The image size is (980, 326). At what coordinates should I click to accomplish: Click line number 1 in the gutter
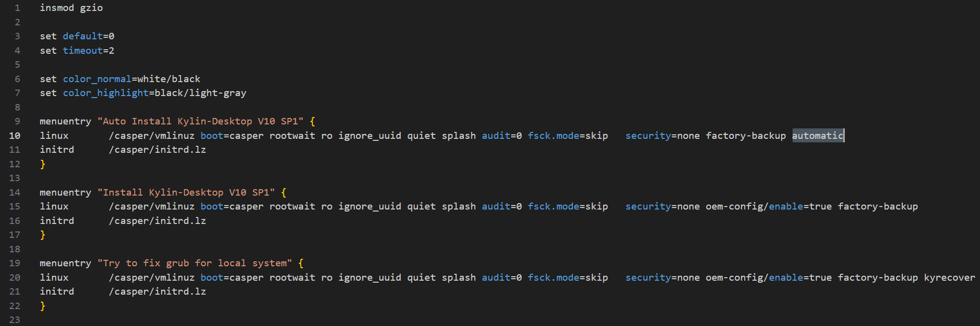[x=17, y=8]
